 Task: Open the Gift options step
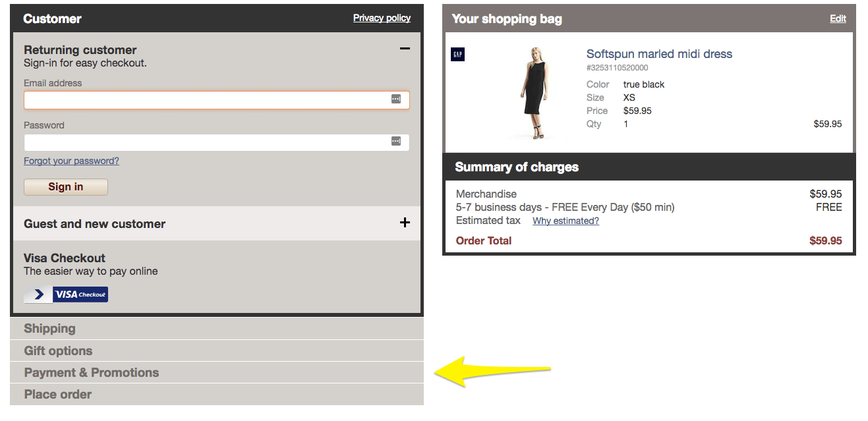coord(217,351)
